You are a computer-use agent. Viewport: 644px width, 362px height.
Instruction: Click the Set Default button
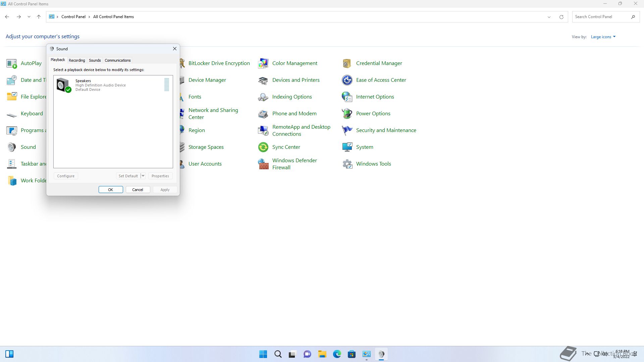128,176
